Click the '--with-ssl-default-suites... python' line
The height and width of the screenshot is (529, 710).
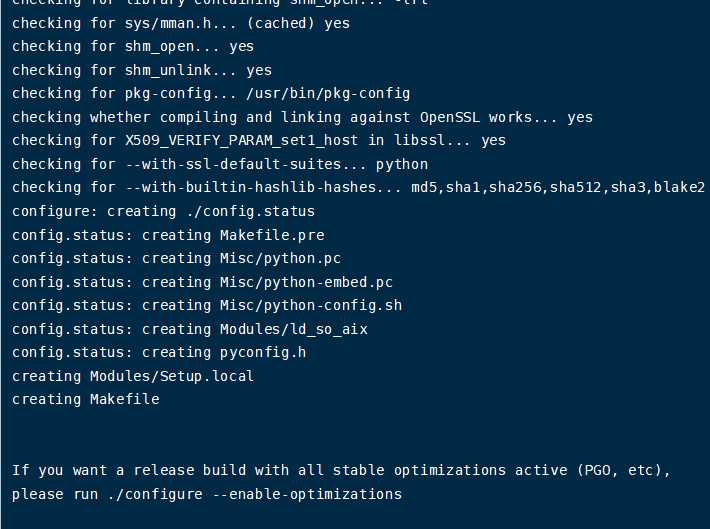point(220,164)
